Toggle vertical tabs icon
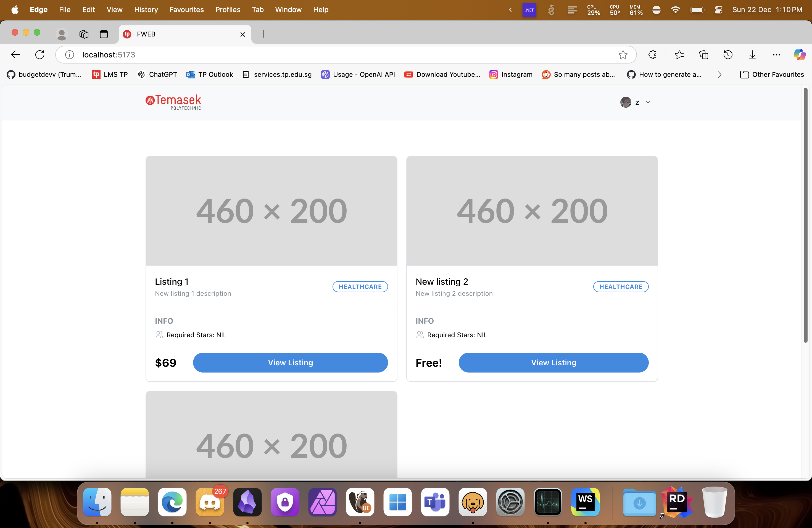 tap(104, 34)
